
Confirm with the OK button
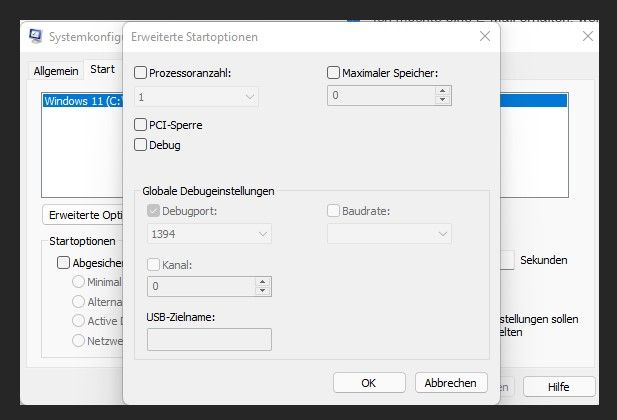click(368, 383)
